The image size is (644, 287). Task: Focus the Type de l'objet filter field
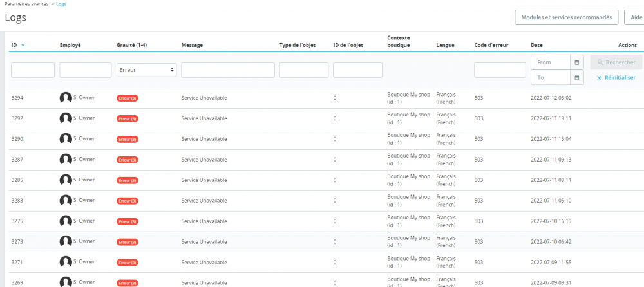click(304, 70)
